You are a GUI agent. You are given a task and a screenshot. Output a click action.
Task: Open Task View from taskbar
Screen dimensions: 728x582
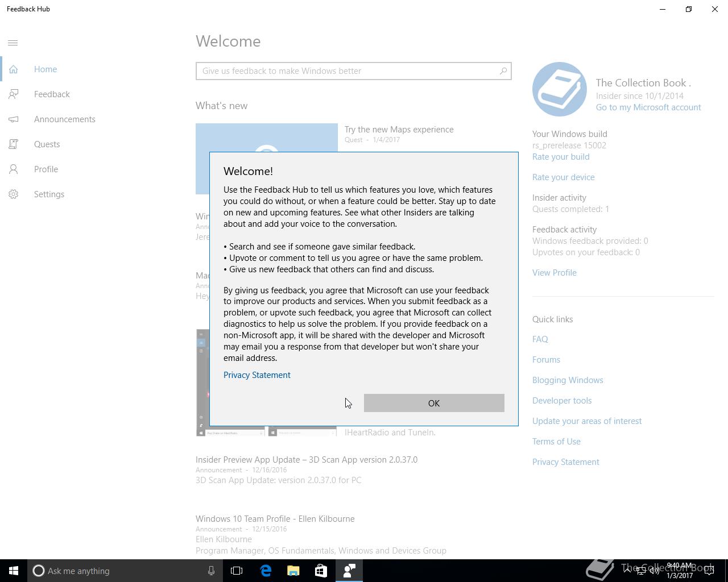pos(237,571)
